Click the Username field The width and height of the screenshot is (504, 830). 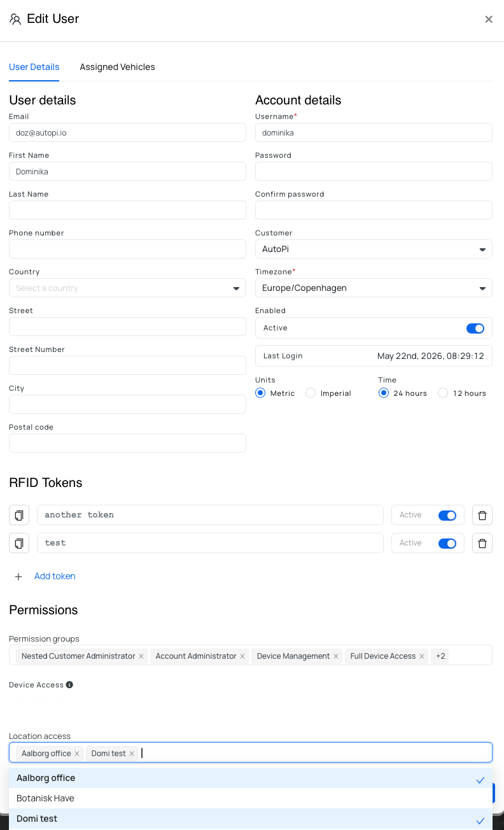coord(374,133)
